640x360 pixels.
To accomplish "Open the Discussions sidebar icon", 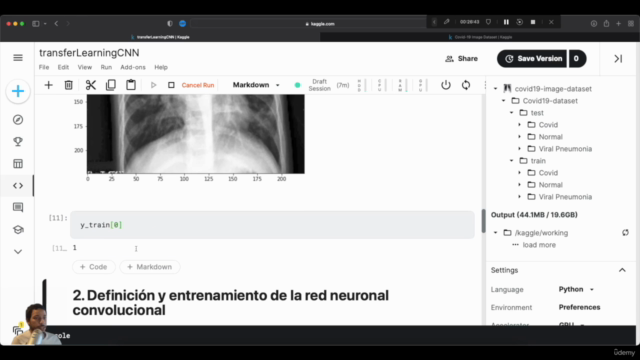I will 18,207.
